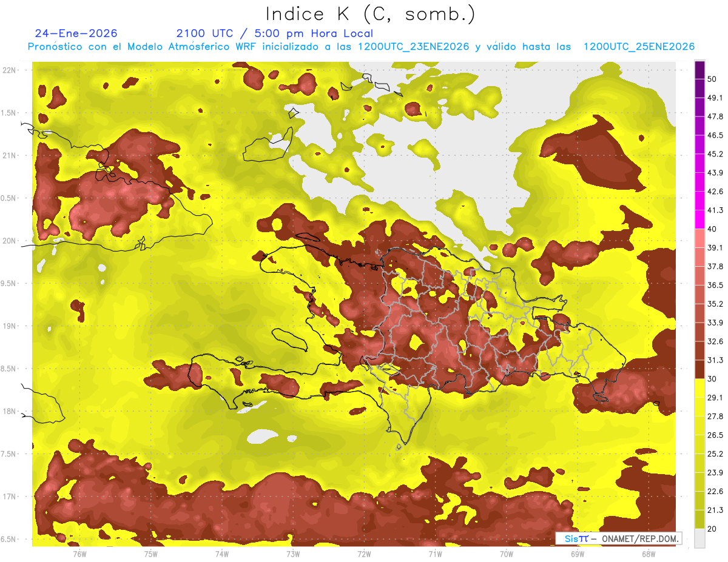Click latitude label '22N'
The width and height of the screenshot is (728, 562).
pyautogui.click(x=10, y=70)
